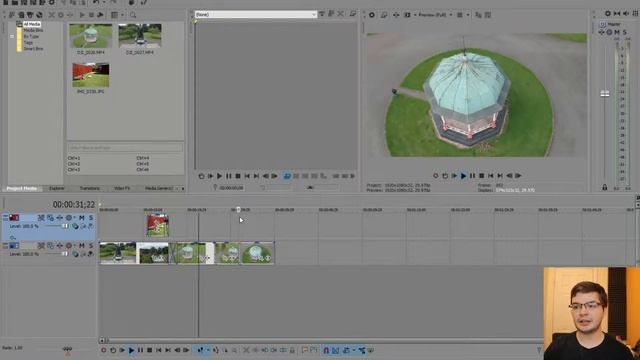Mute the top video track

tap(82, 218)
